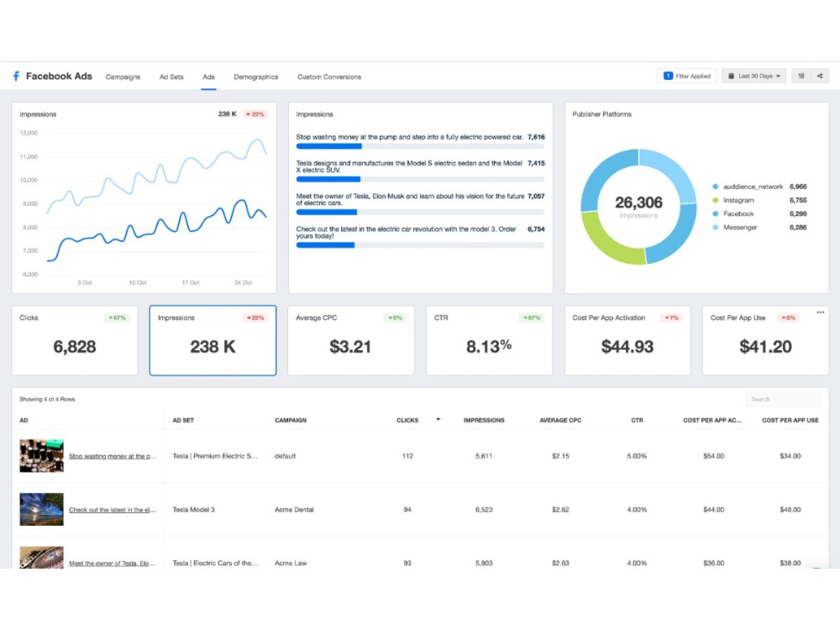Click the Facebook logo icon

click(16, 76)
